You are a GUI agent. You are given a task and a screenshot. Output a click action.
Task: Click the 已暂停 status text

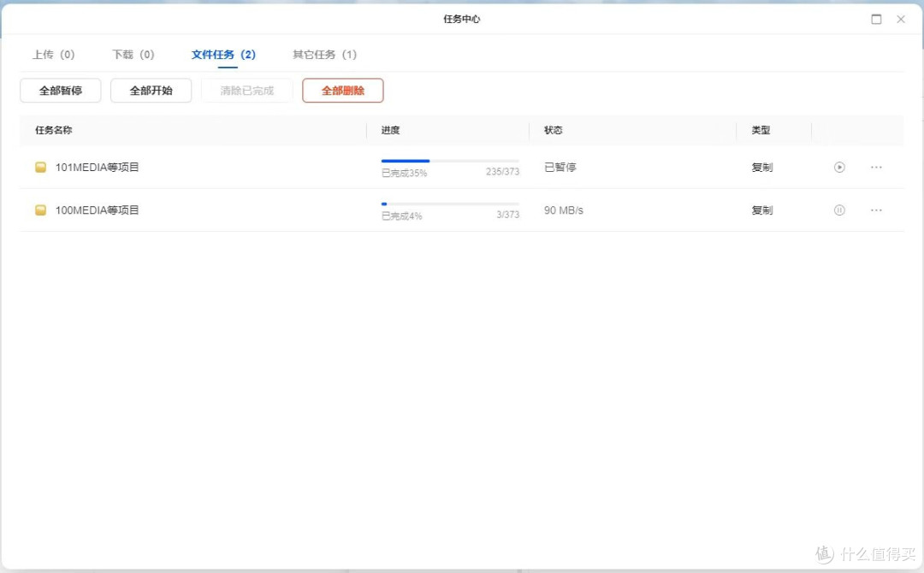pyautogui.click(x=560, y=168)
